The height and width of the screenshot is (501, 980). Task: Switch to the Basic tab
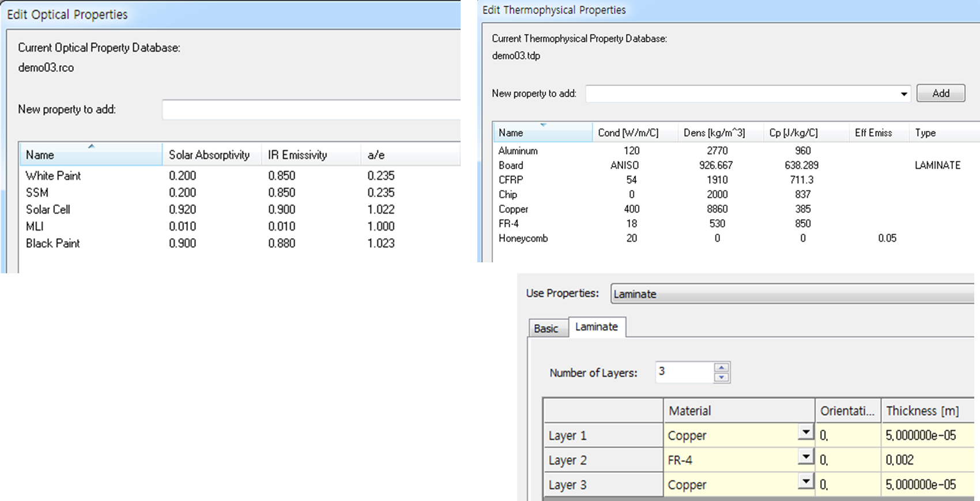[x=545, y=328]
